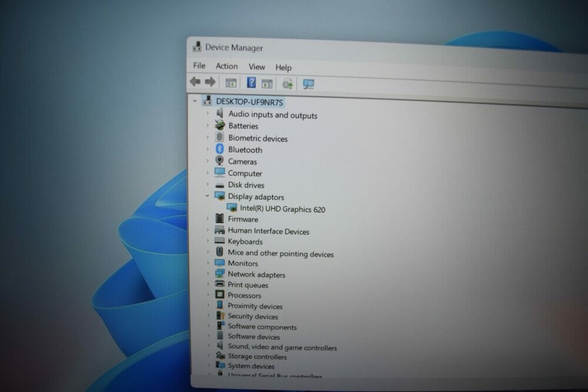
Task: Expand the Firmware category arrow
Action: (208, 218)
